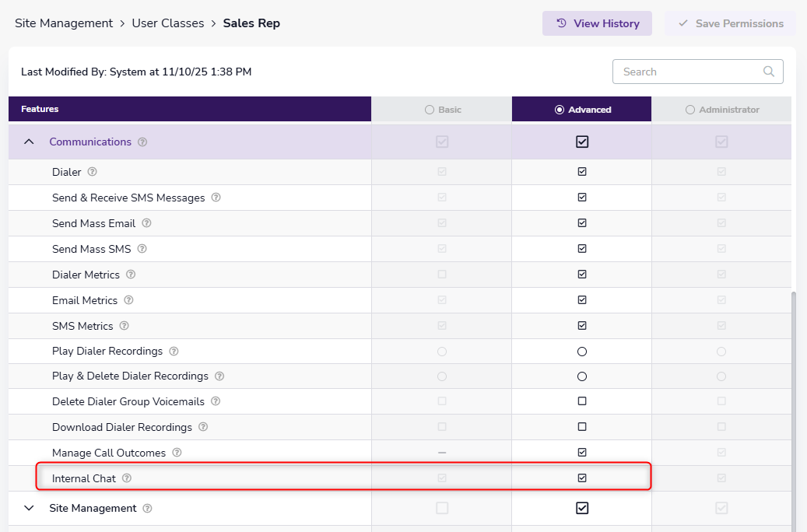
Task: Collapse the Communications section
Action: pos(30,142)
